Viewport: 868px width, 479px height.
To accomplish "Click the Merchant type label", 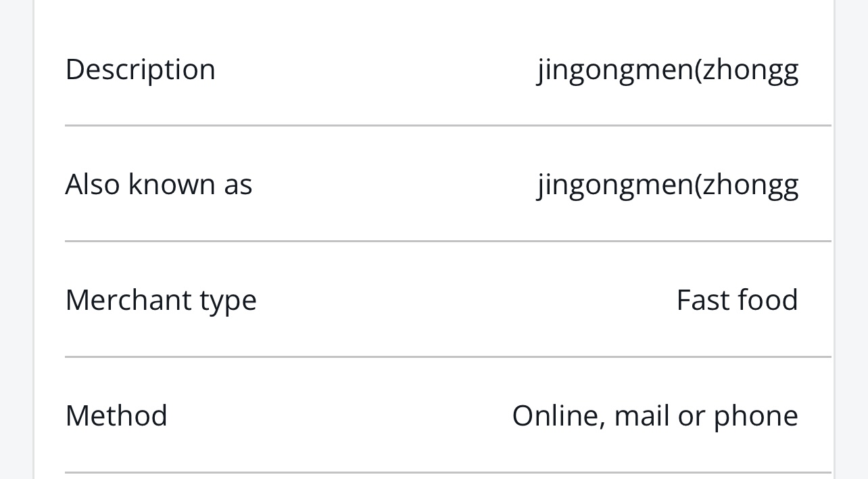I will 161,300.
